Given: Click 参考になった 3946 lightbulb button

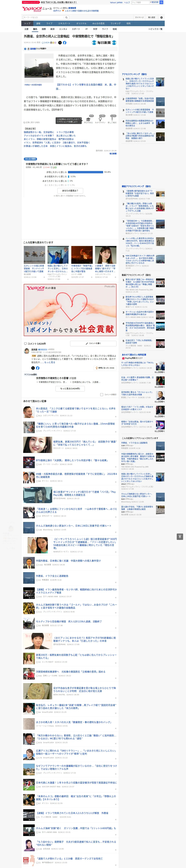Looking at the screenshot, I should (x=105, y=368).
